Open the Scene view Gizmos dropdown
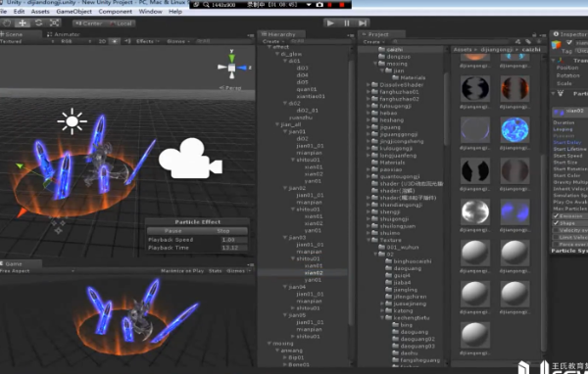588x374 pixels. pyautogui.click(x=178, y=41)
